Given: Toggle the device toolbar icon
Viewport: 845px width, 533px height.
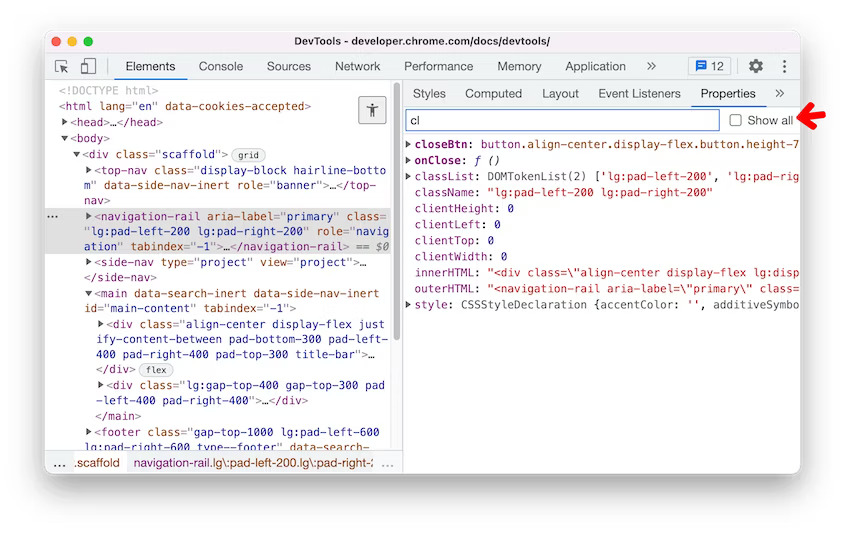Looking at the screenshot, I should point(88,66).
